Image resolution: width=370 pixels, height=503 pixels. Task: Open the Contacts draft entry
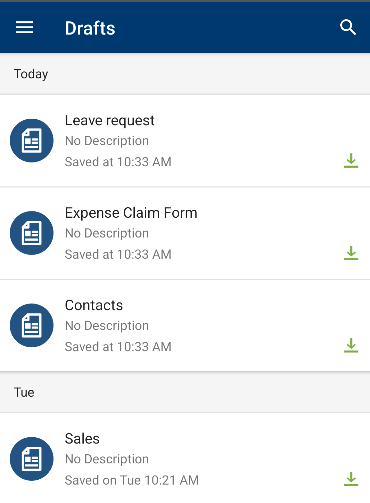click(x=185, y=325)
